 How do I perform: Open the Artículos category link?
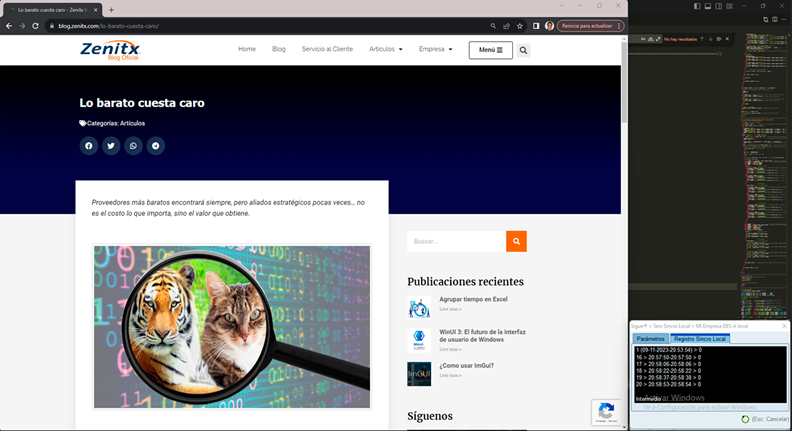point(132,123)
